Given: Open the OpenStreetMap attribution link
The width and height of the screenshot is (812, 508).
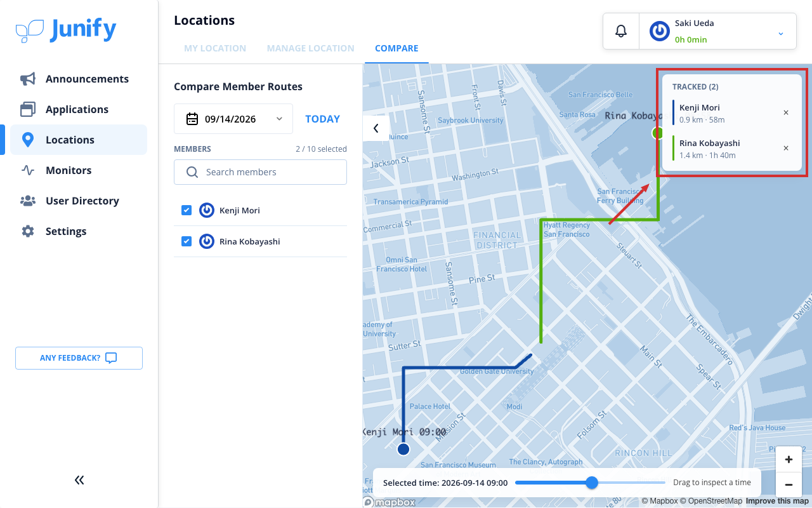Looking at the screenshot, I should (712, 501).
